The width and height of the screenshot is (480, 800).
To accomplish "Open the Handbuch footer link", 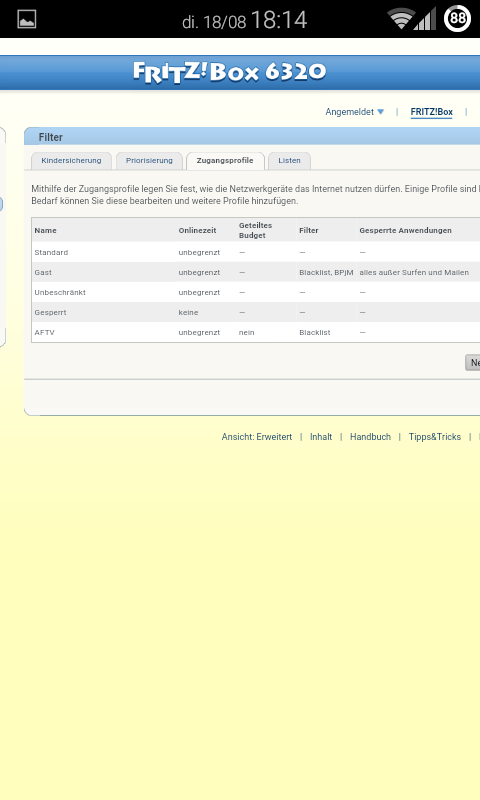I will (370, 437).
